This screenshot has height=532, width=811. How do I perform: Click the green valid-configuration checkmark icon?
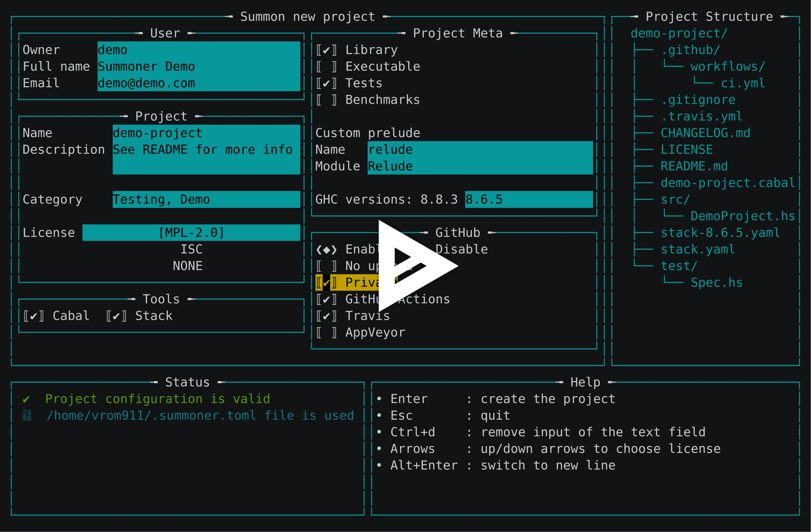[x=26, y=399]
